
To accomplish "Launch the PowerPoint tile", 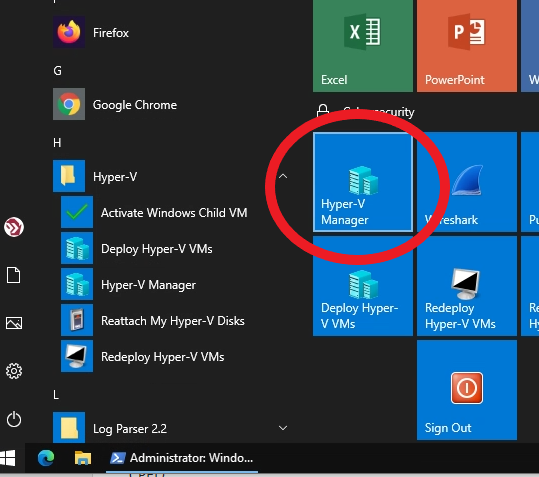I will tap(466, 46).
